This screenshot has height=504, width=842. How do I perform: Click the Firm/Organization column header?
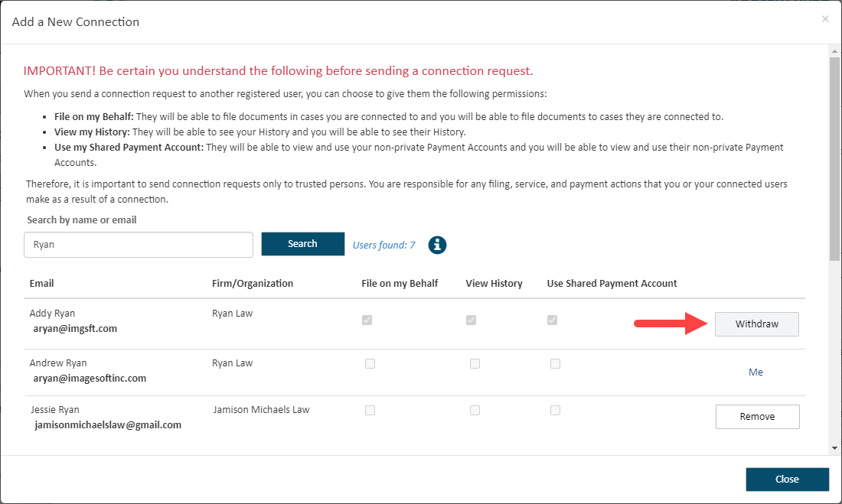click(x=253, y=284)
